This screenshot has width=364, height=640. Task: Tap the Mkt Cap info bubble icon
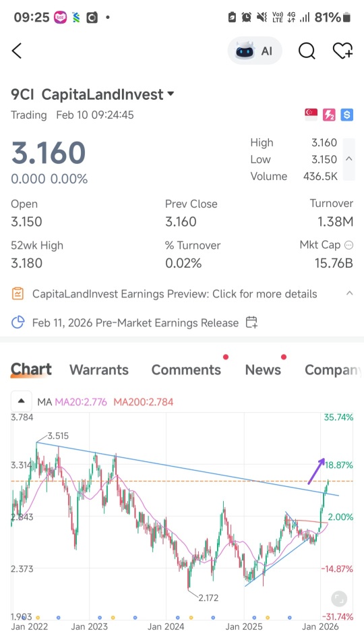(348, 245)
